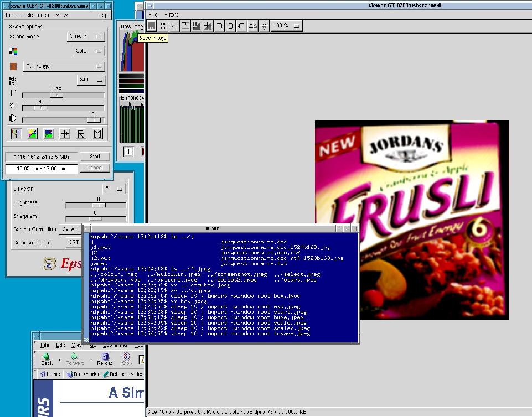Open Bookmarks in browser personal toolbar
Image resolution: width=532 pixels, height=417 pixels.
pyautogui.click(x=83, y=374)
